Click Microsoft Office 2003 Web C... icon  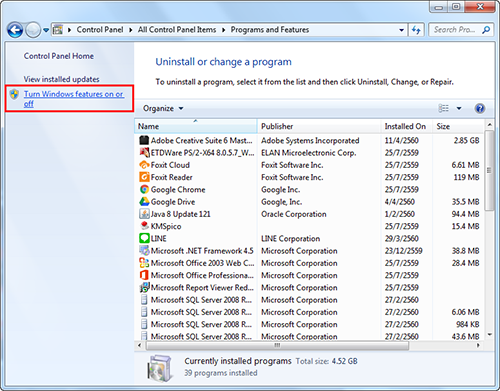point(144,263)
